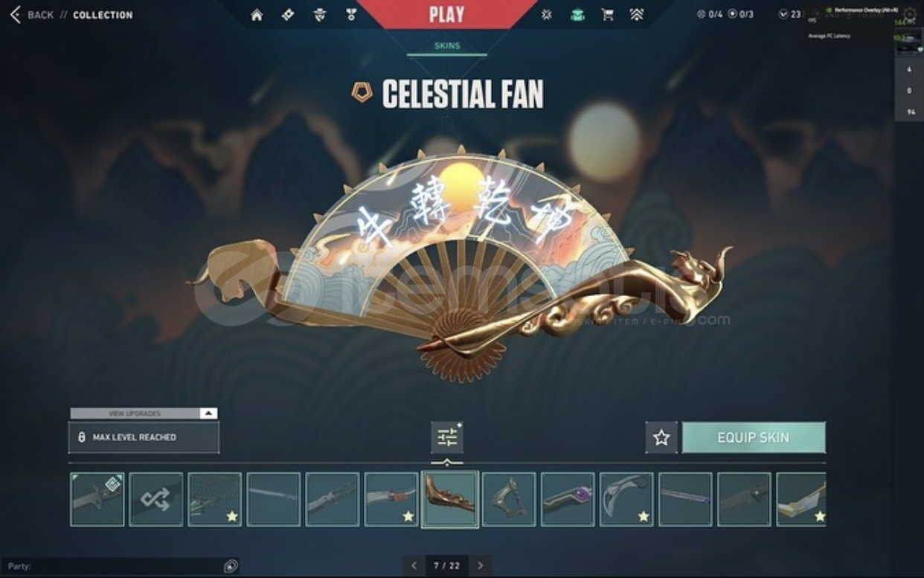This screenshot has width=924, height=578.
Task: Click the Max Level Reached box
Action: 144,437
